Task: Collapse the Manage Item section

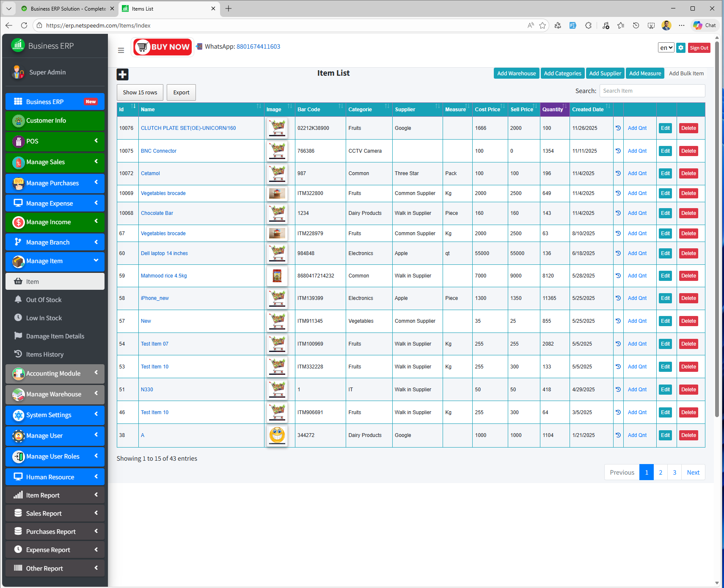Action: [55, 261]
